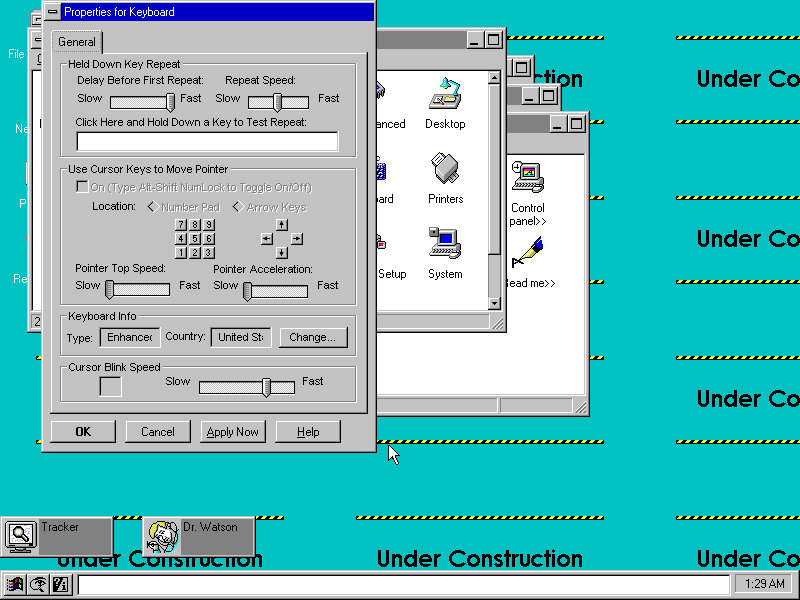Click the question-mark info taskbar icon

59,585
